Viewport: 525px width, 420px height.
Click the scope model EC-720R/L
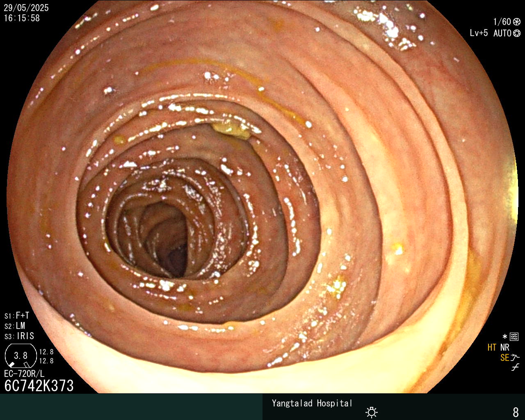click(24, 374)
